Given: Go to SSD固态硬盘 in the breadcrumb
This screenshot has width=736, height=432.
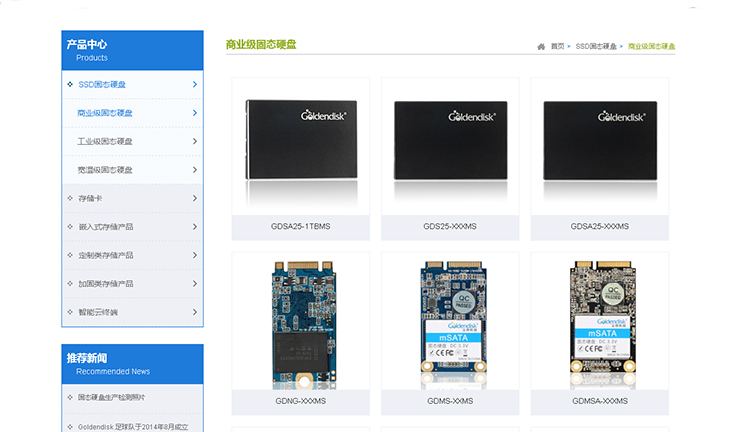Looking at the screenshot, I should point(596,46).
